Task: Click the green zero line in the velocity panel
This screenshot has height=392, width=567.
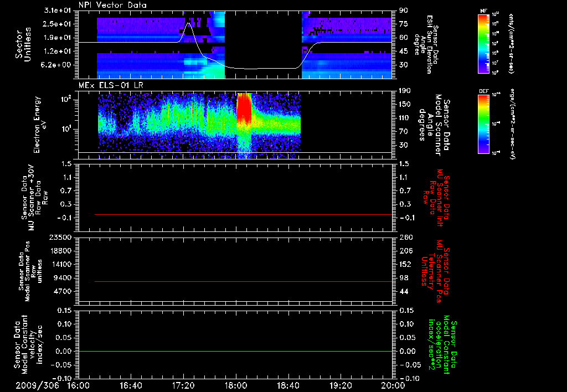Action: click(235, 351)
